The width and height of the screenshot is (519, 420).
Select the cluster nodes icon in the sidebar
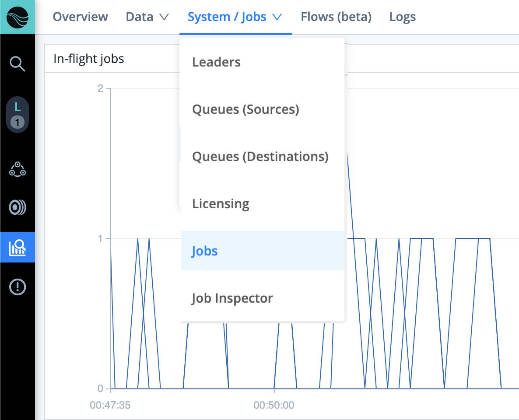click(x=18, y=168)
